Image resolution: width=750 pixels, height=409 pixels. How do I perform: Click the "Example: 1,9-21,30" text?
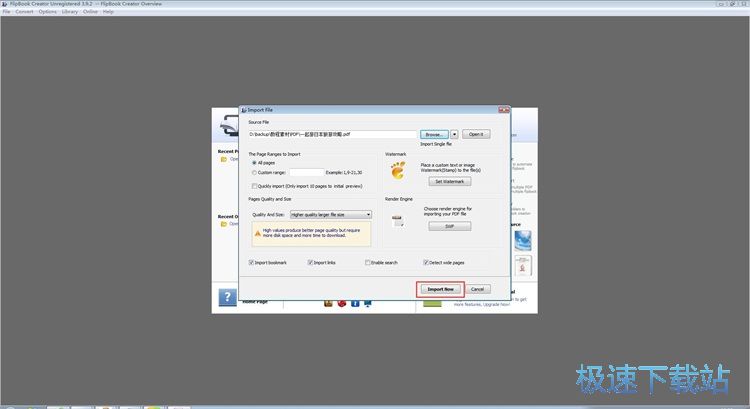point(344,173)
